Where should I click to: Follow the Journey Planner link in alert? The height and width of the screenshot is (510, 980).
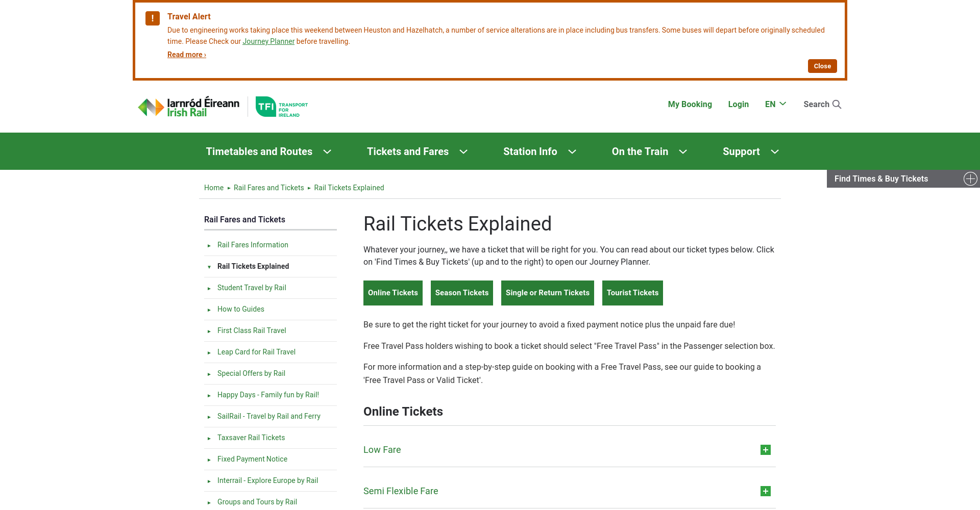tap(268, 41)
